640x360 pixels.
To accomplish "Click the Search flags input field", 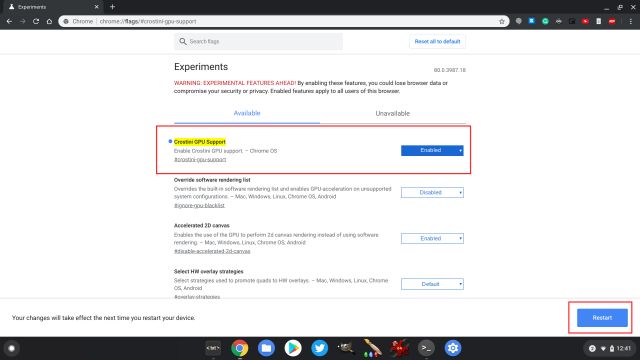I will coord(258,41).
